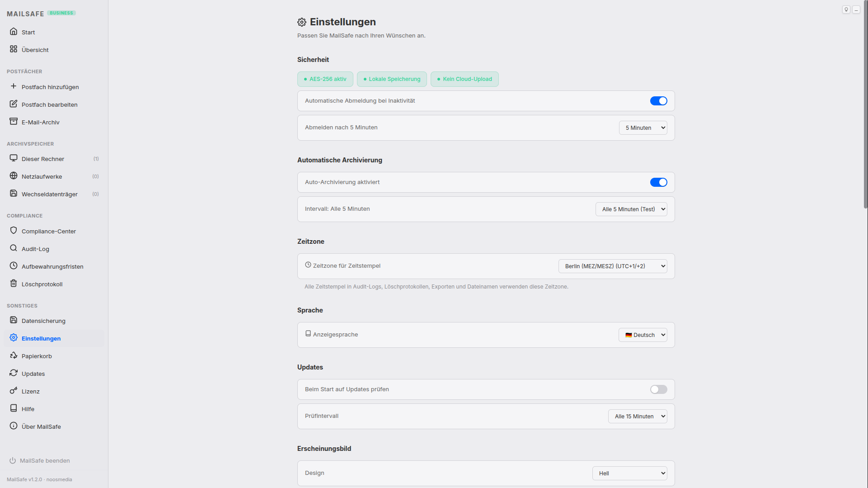Click the Löschprotokoll trash icon
Screen dimensions: 868x488
coord(14,284)
